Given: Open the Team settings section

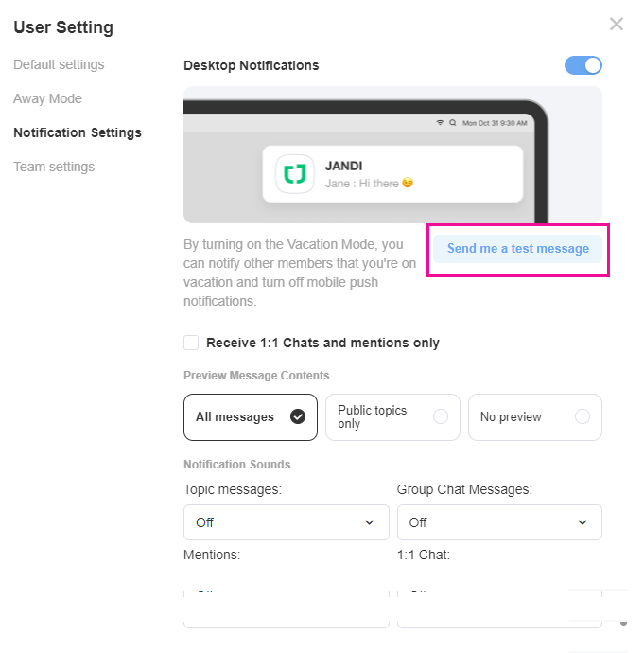Looking at the screenshot, I should (54, 167).
